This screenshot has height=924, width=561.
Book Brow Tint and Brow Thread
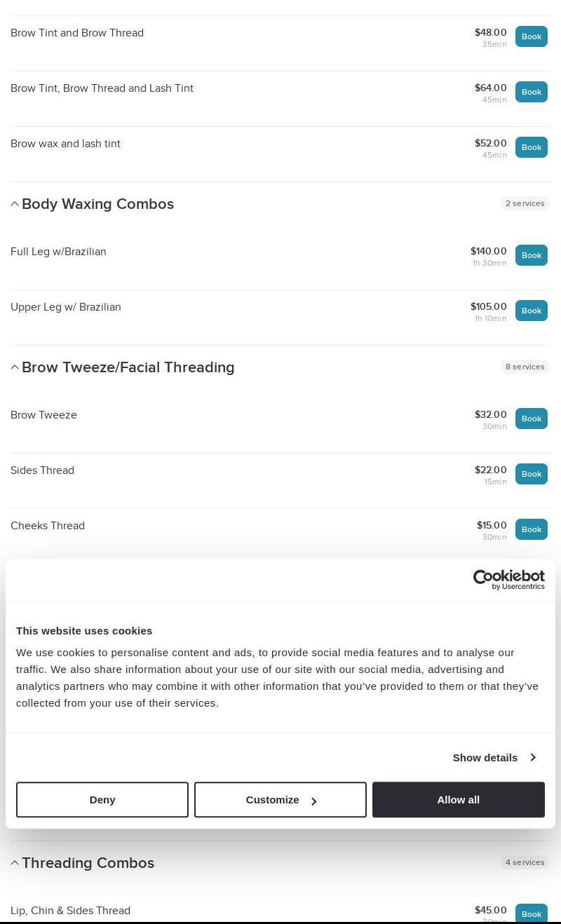(x=531, y=36)
